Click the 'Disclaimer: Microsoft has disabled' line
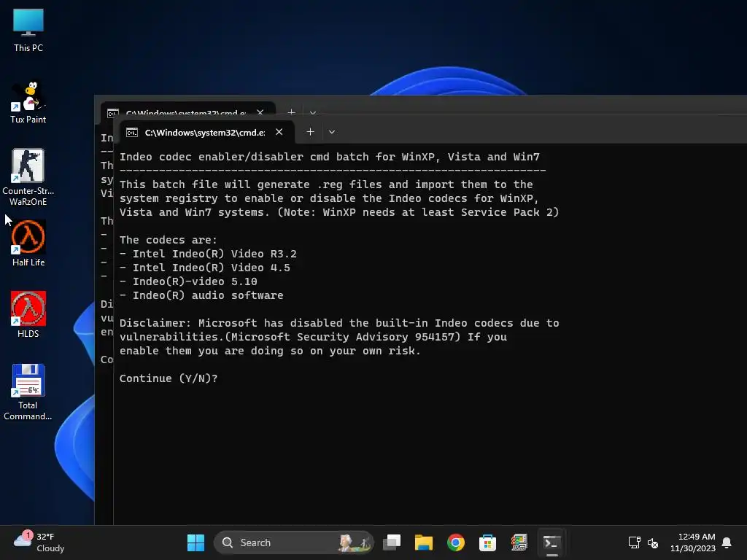 [339, 323]
